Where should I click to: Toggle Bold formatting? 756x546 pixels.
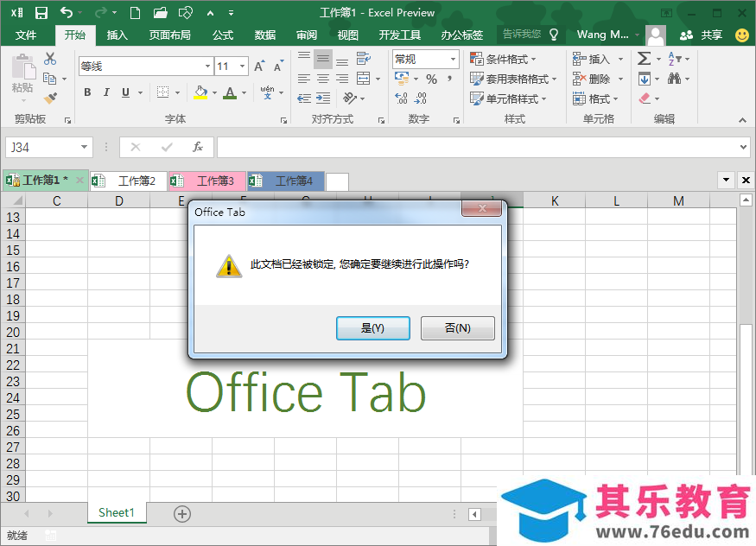pyautogui.click(x=87, y=92)
